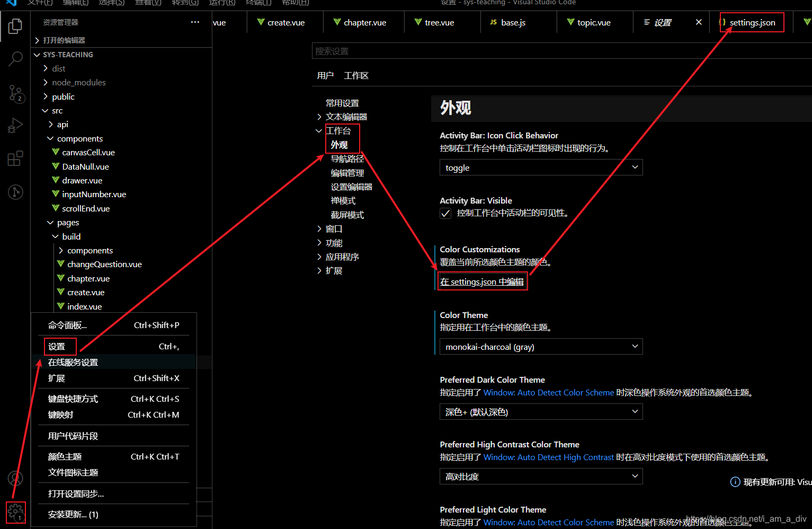The width and height of the screenshot is (812, 529).
Task: Choose 打开设置同步 menu entry
Action: (113, 493)
